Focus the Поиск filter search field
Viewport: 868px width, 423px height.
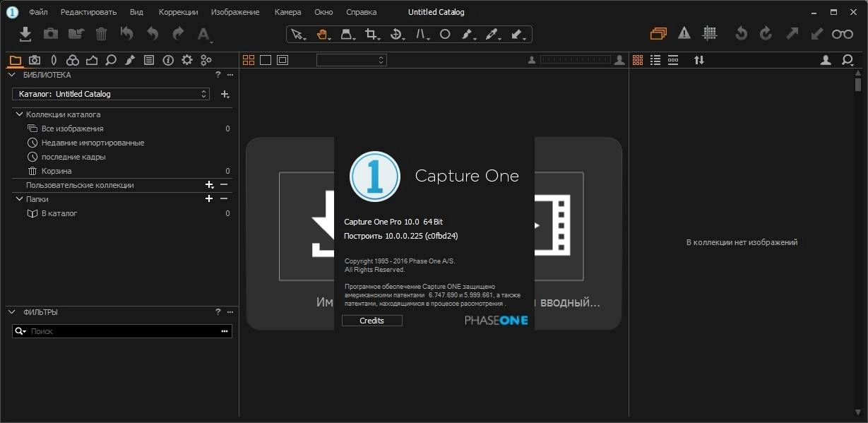(x=124, y=330)
